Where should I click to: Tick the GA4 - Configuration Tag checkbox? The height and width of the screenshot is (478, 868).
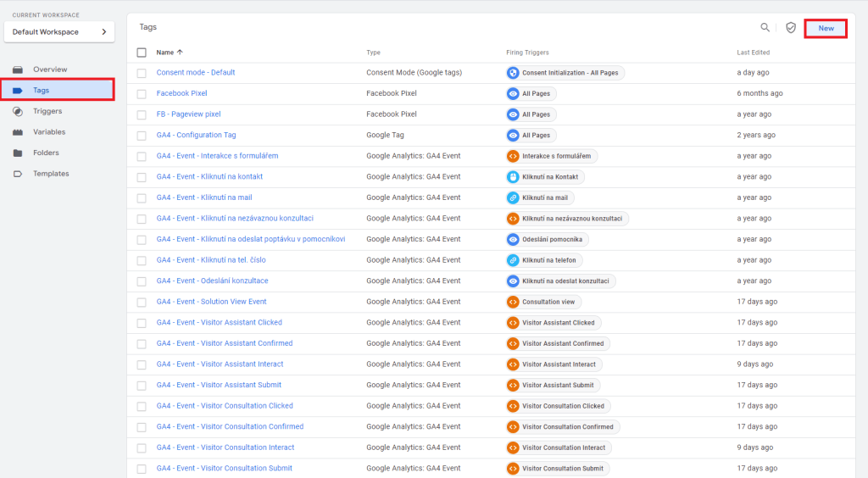point(142,136)
